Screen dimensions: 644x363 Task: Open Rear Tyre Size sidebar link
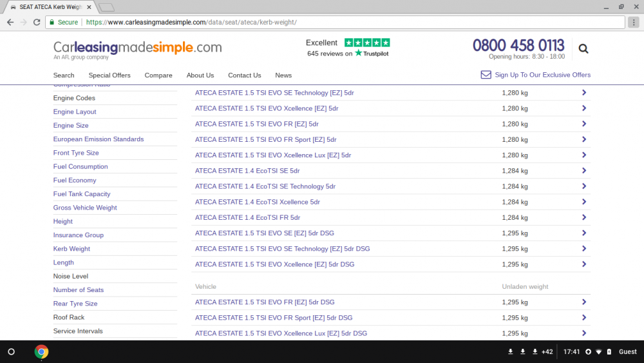tap(75, 304)
